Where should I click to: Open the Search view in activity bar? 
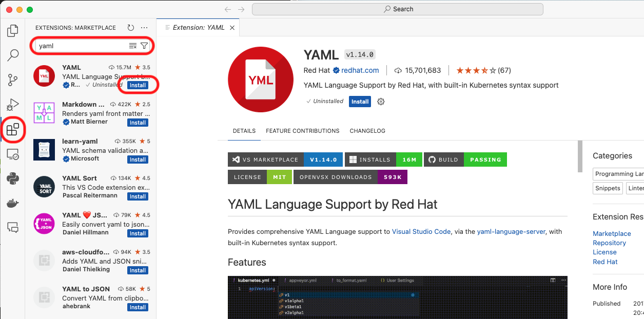coord(13,55)
